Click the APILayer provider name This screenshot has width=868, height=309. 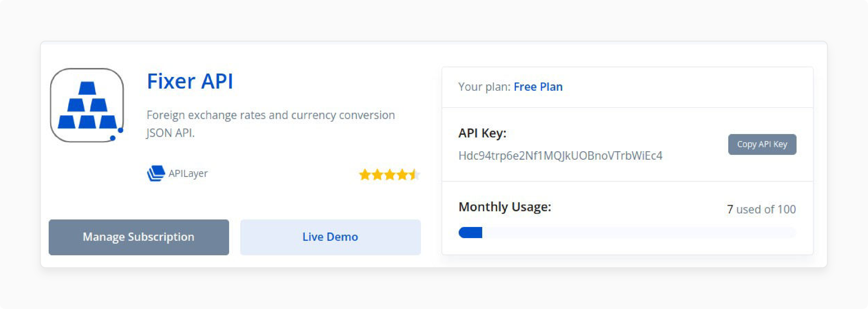click(188, 173)
